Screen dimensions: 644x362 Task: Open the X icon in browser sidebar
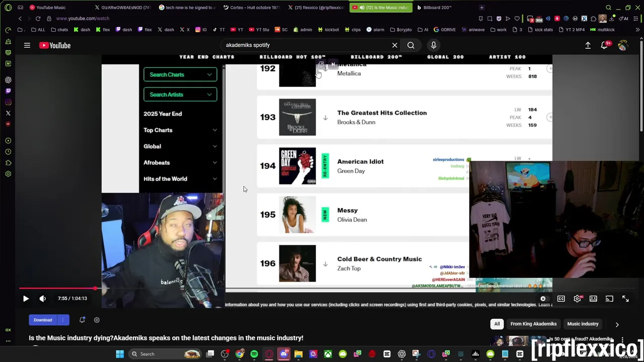click(8, 114)
